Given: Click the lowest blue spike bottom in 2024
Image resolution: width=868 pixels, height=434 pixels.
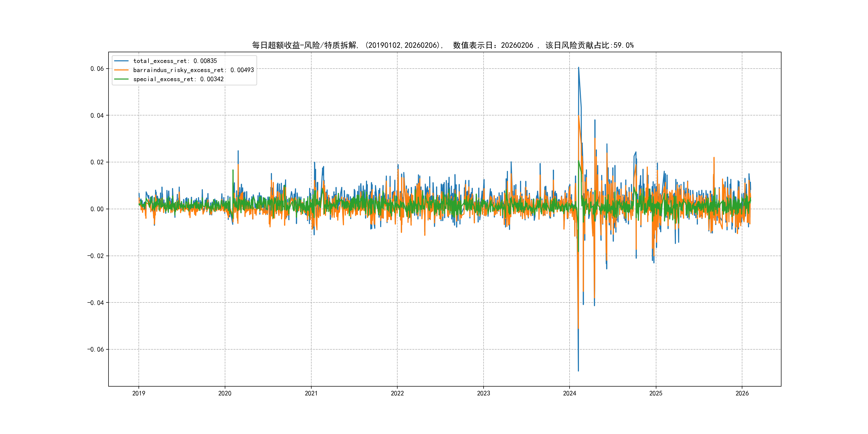Looking at the screenshot, I should coord(578,371).
